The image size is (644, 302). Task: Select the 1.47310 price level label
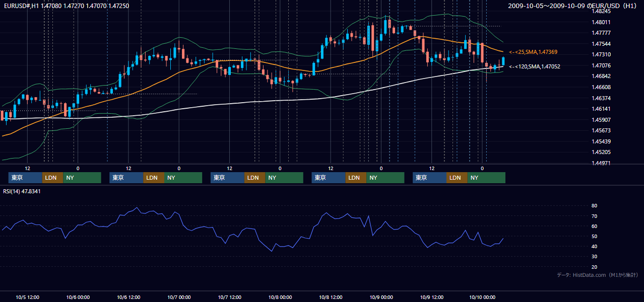tap(601, 54)
